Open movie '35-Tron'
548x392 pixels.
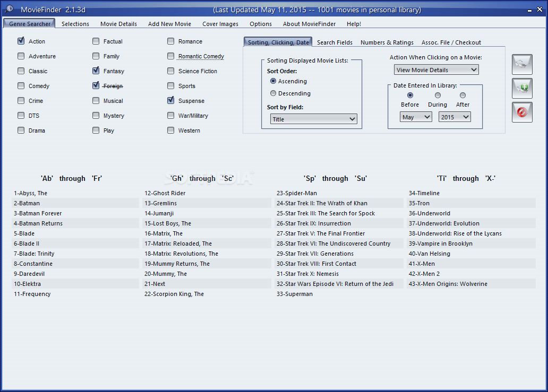pos(419,203)
